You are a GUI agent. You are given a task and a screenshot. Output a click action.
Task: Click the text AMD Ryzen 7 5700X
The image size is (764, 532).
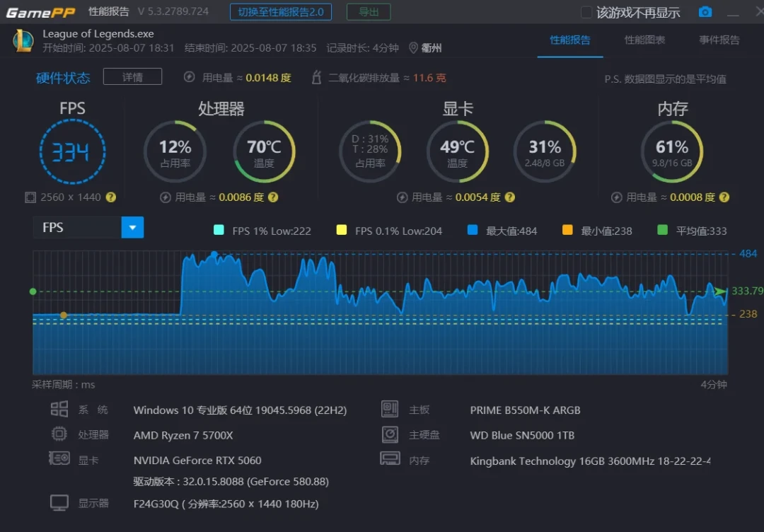pyautogui.click(x=183, y=435)
